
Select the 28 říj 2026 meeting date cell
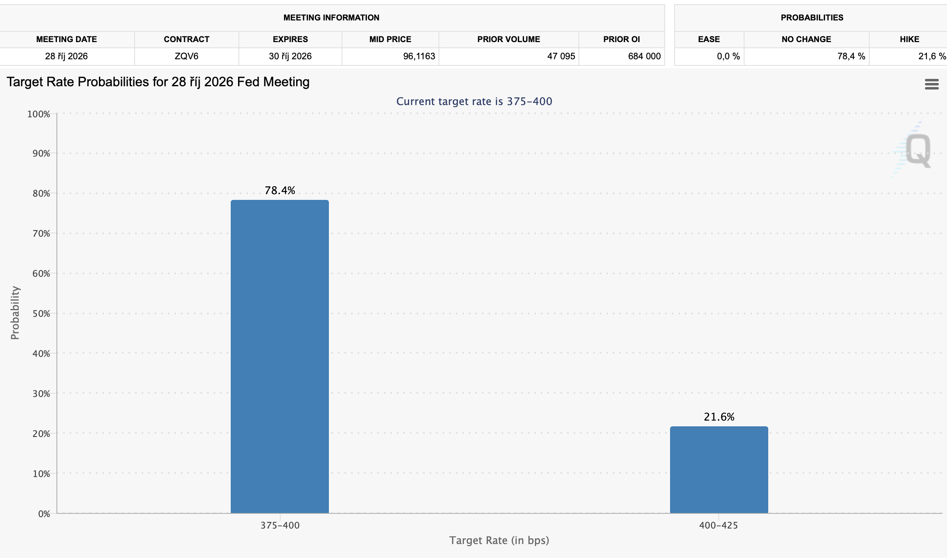[67, 56]
